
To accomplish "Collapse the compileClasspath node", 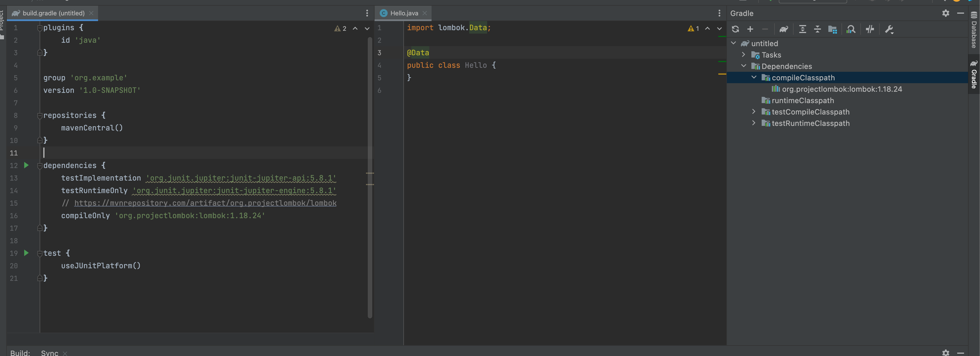I will 754,77.
